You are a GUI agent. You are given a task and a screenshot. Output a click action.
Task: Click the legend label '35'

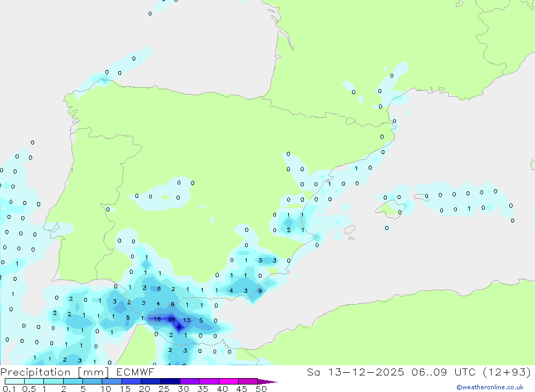tap(203, 389)
